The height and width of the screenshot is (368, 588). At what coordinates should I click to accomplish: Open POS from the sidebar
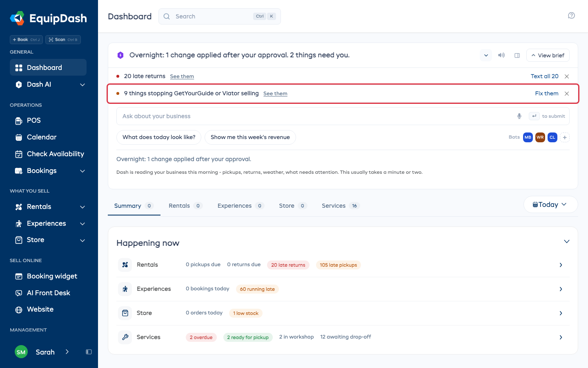[48, 121]
